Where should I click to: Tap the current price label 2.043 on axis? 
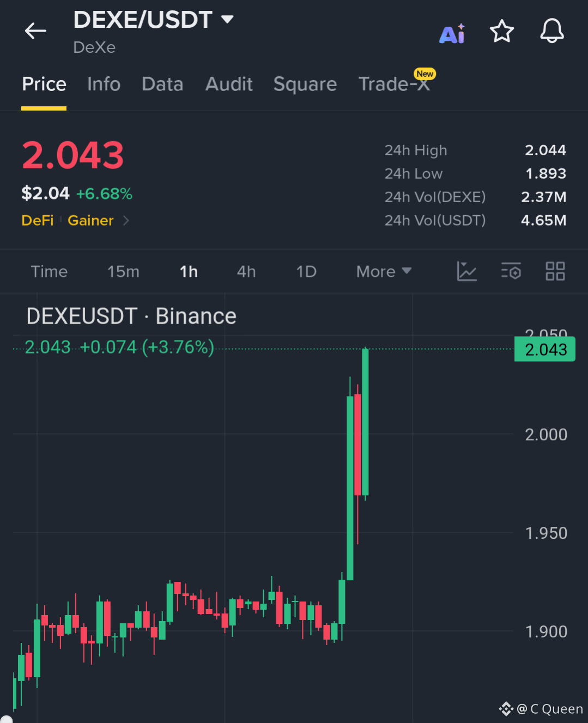pyautogui.click(x=545, y=349)
